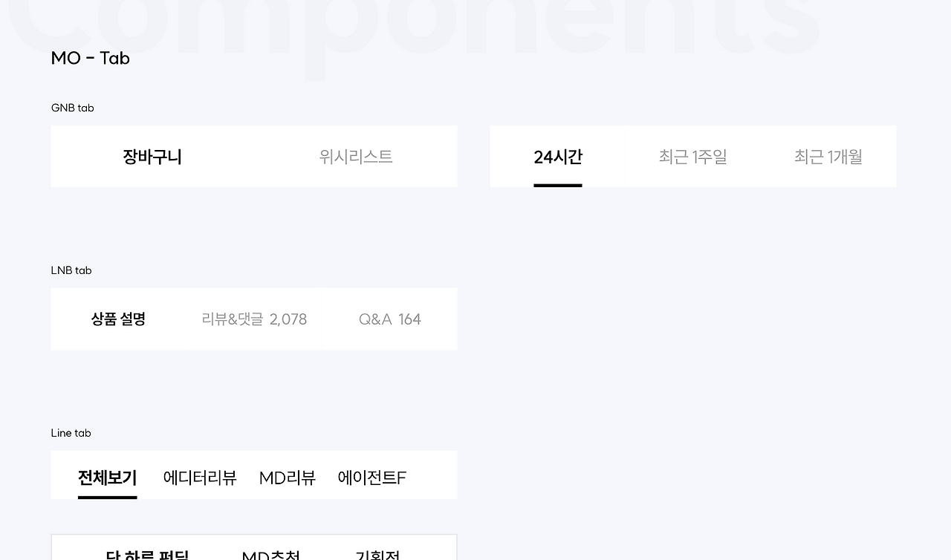Switch to the 기획전 tab
Viewport: 951px width, 560px height.
tap(379, 556)
